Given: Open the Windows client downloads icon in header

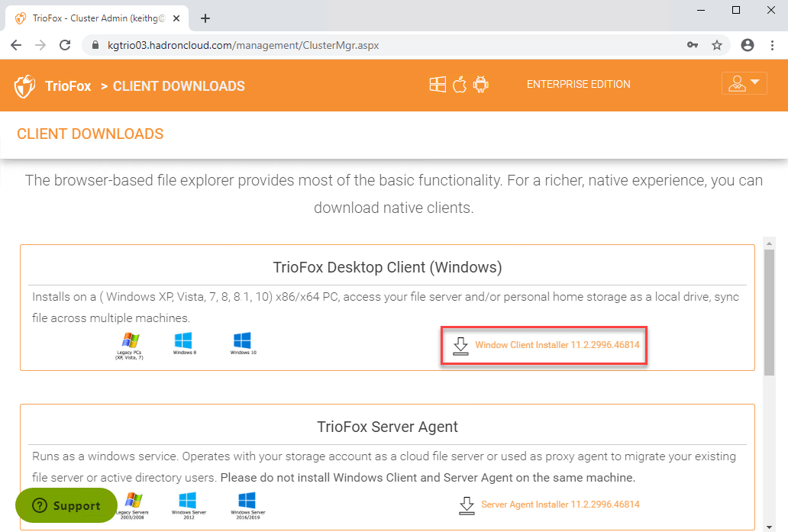Looking at the screenshot, I should coord(438,85).
